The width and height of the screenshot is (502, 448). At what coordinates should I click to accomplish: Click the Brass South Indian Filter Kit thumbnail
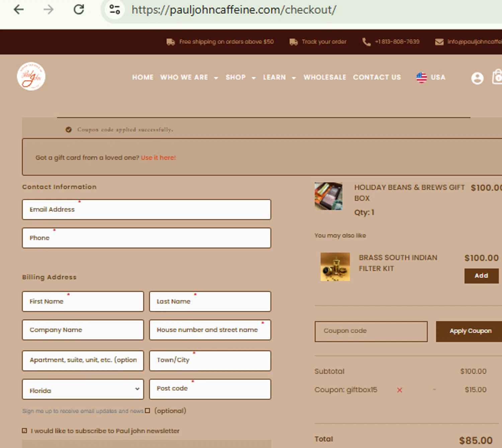pos(335,267)
